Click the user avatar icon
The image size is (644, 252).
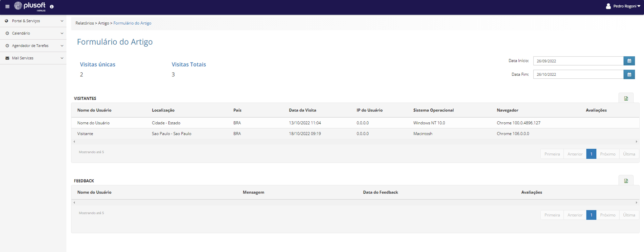608,6
